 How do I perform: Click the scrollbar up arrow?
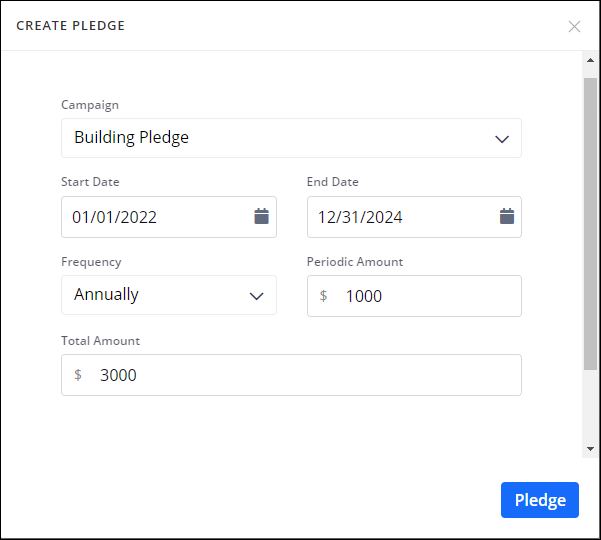590,60
